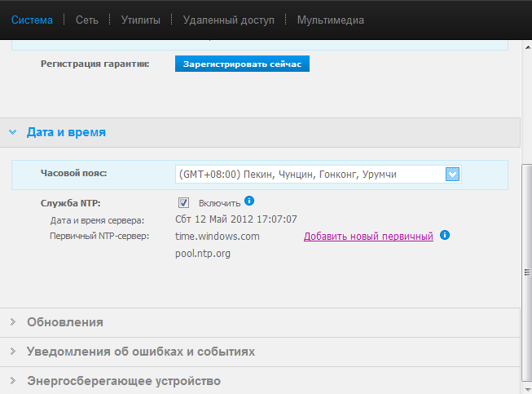Click server date Сбт 12 Май 2012
The height and width of the screenshot is (394, 532).
pyautogui.click(x=235, y=219)
